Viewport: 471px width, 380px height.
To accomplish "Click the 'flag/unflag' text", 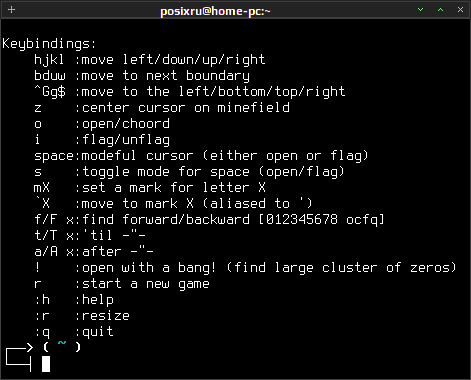I will click(x=126, y=140).
